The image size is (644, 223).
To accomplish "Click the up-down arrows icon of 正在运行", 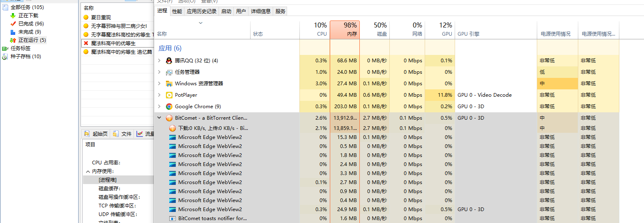I will tap(13, 40).
